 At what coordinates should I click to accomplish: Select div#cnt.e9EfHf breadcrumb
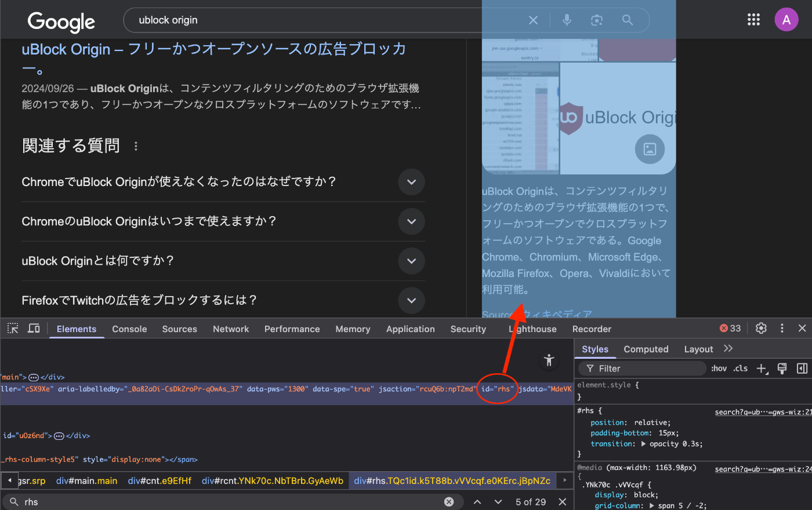click(x=159, y=480)
